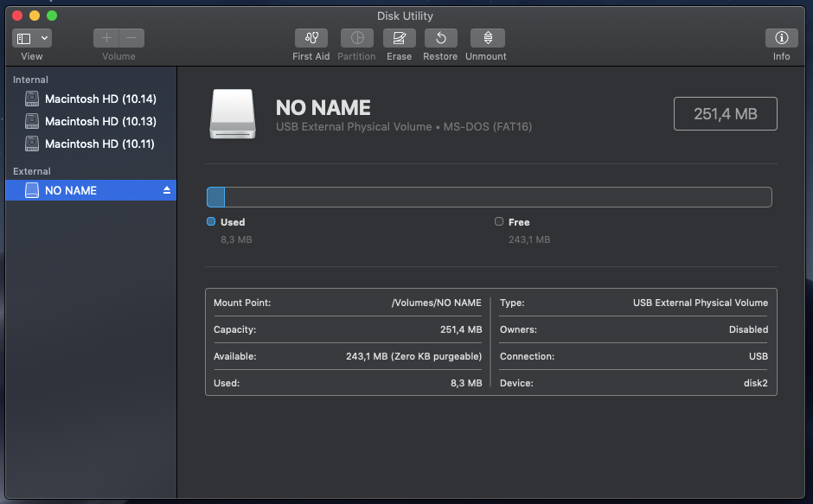Click the 243,1 MB (Zero KB purgeable) value
The width and height of the screenshot is (813, 504).
413,357
